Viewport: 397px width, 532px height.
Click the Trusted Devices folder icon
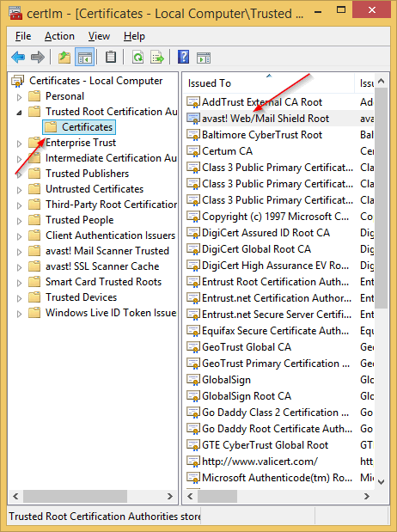[34, 297]
